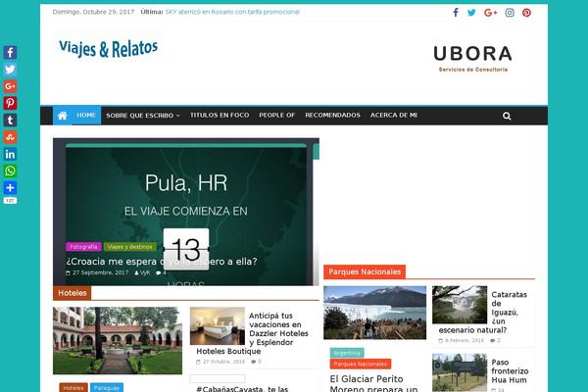Share via Pinterest in the left sidebar

pyautogui.click(x=10, y=103)
